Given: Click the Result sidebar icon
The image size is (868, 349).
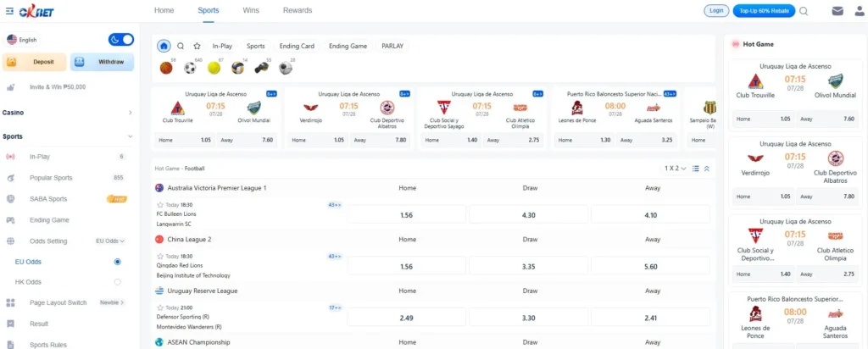Looking at the screenshot, I should pyautogui.click(x=10, y=324).
